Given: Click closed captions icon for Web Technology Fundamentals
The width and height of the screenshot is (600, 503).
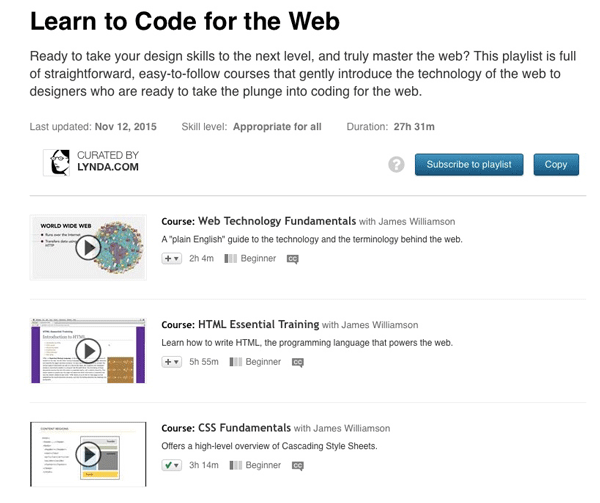Looking at the screenshot, I should [293, 259].
